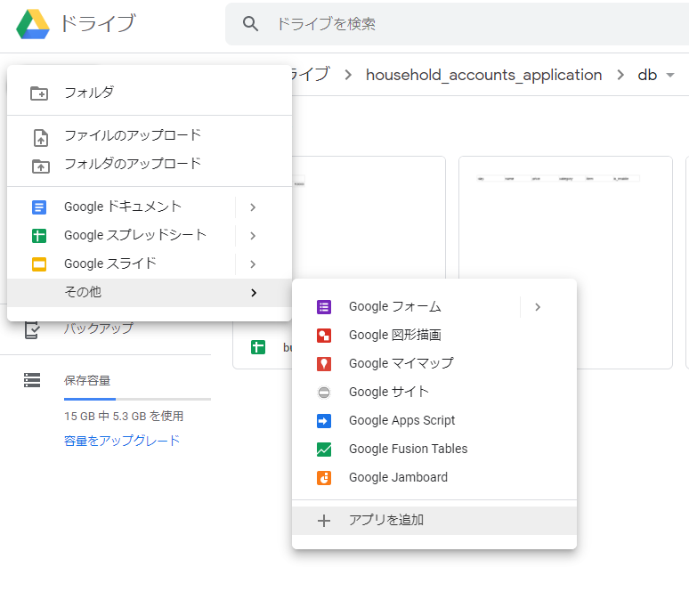
Task: Click the 15 GB 中 5.3 GB を使用 text
Action: [124, 416]
